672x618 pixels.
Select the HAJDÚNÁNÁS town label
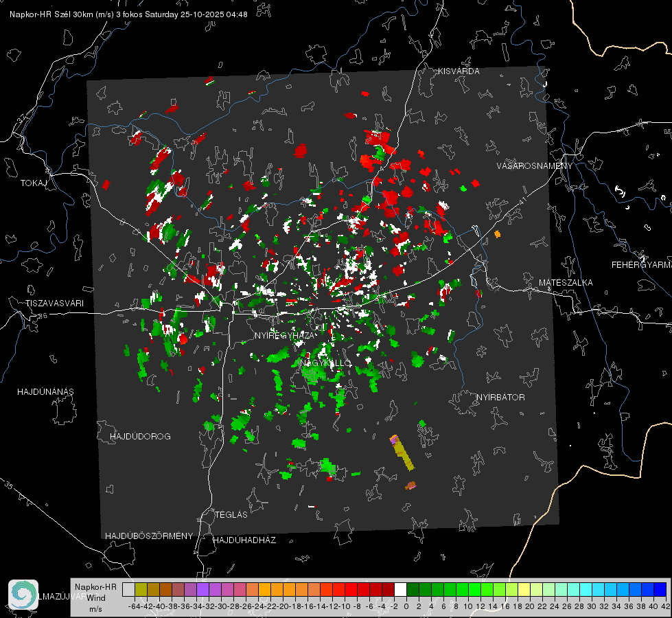tap(45, 392)
